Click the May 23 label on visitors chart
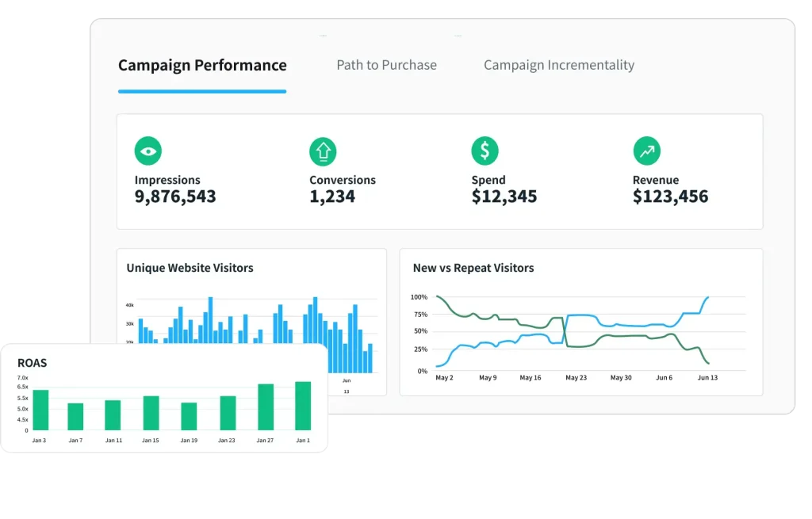 pos(576,378)
